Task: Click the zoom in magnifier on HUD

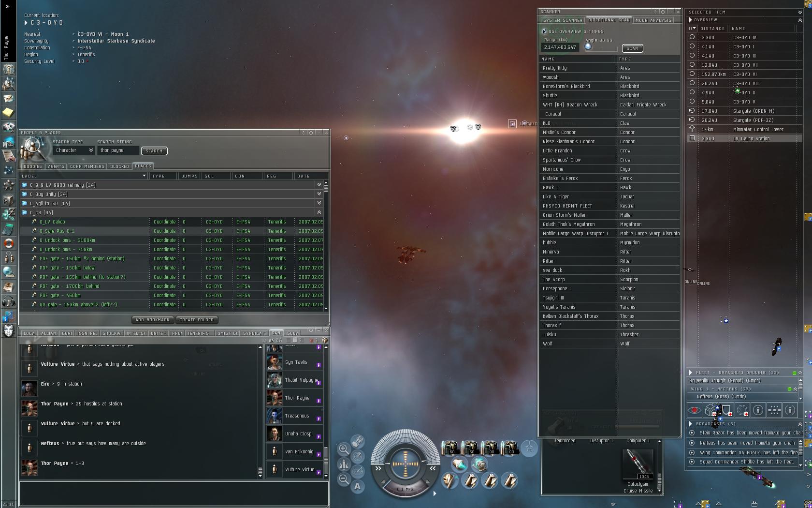Action: (344, 449)
